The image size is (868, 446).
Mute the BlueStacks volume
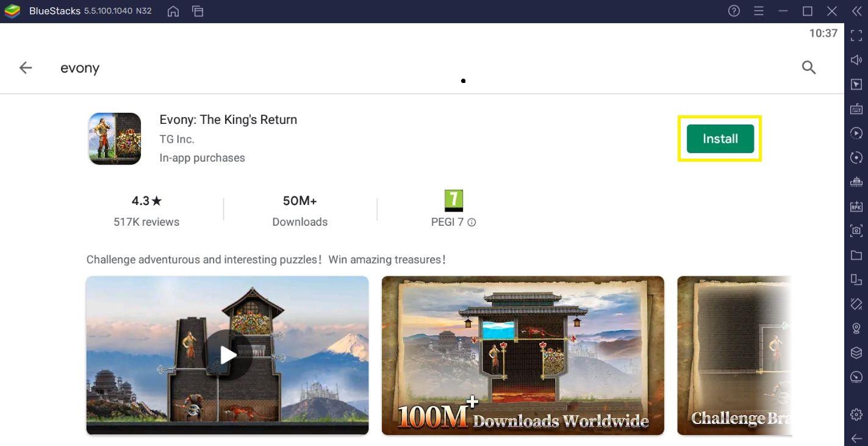point(856,59)
